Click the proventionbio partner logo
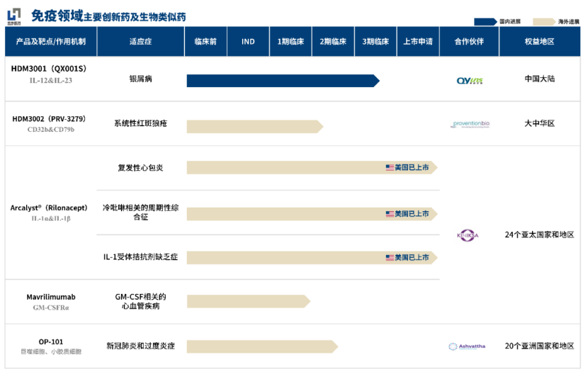Image resolution: width=588 pixels, height=379 pixels. pos(470,125)
